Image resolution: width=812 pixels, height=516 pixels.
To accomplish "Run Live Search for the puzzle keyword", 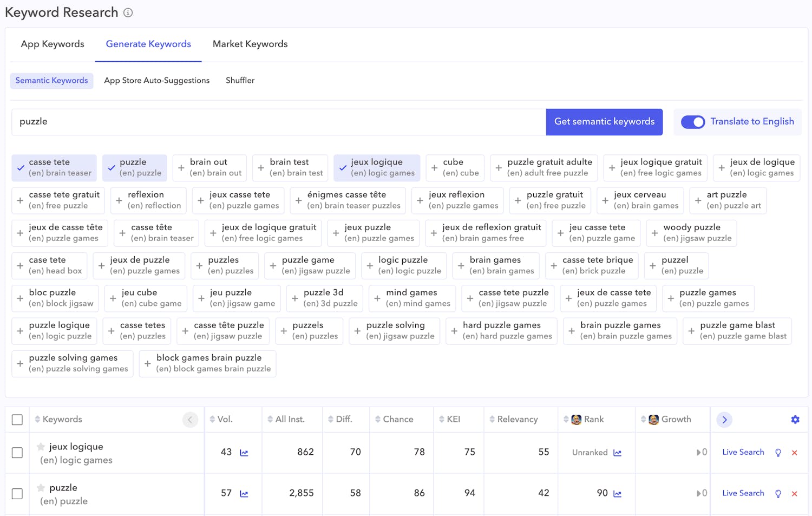I will point(743,493).
